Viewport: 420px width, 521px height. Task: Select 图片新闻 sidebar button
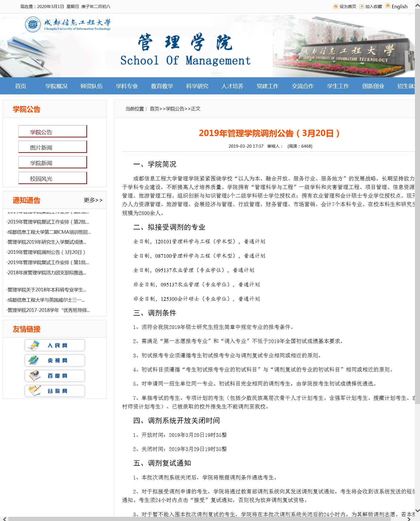(53, 147)
